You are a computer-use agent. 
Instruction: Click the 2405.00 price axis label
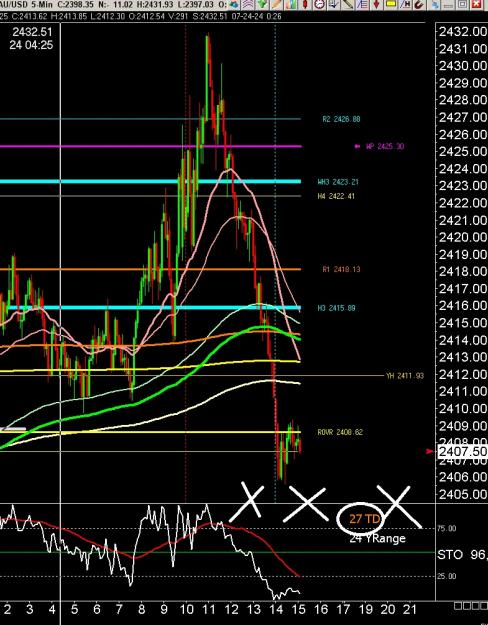[462, 494]
